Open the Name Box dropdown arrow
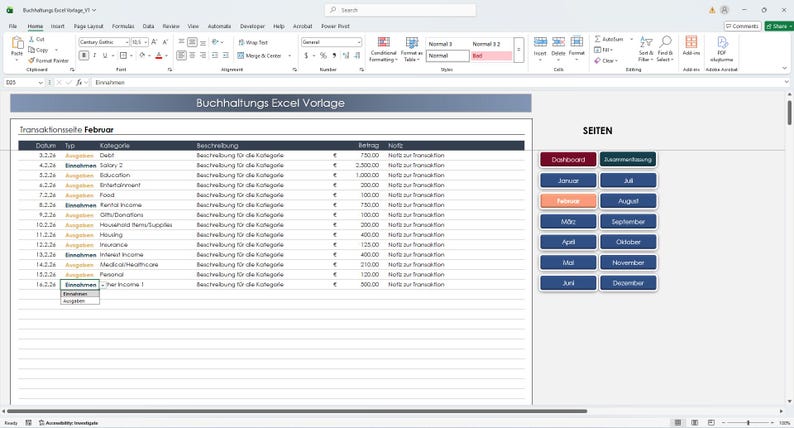This screenshot has height=428, width=794. click(41, 82)
